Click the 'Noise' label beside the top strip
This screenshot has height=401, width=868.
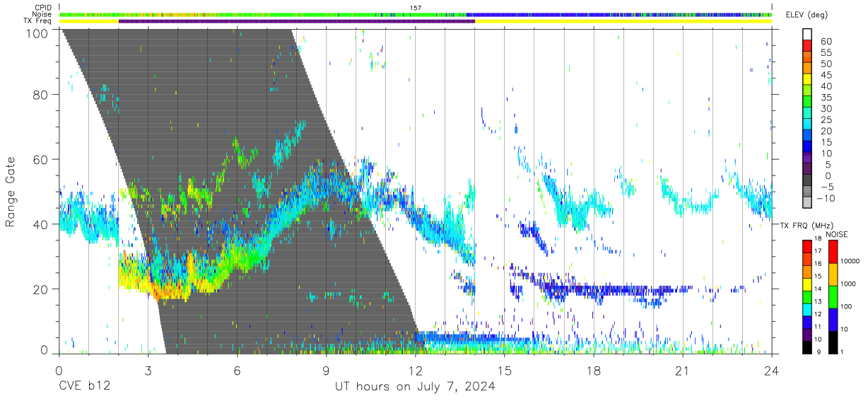(42, 14)
